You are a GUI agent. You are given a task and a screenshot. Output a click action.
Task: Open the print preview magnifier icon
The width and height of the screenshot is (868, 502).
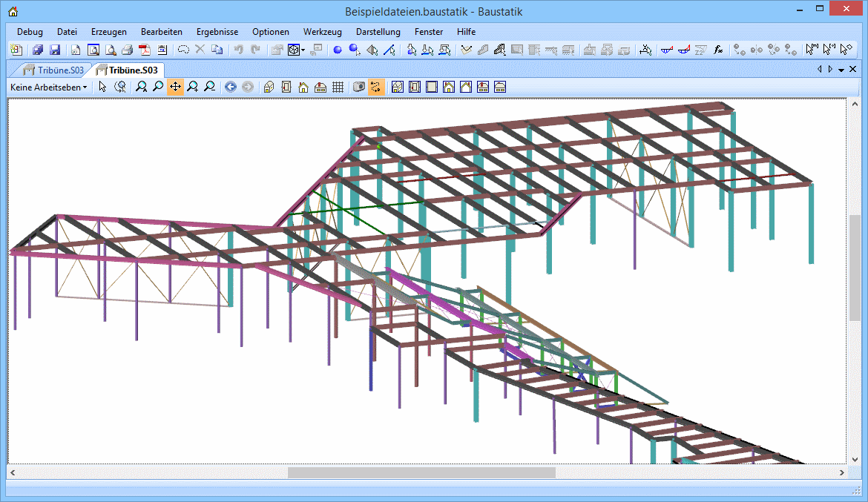pos(110,50)
